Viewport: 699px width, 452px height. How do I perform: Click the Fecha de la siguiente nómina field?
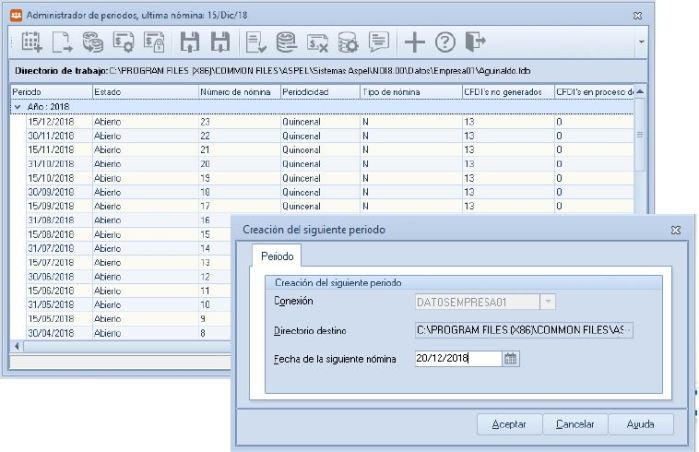point(456,359)
